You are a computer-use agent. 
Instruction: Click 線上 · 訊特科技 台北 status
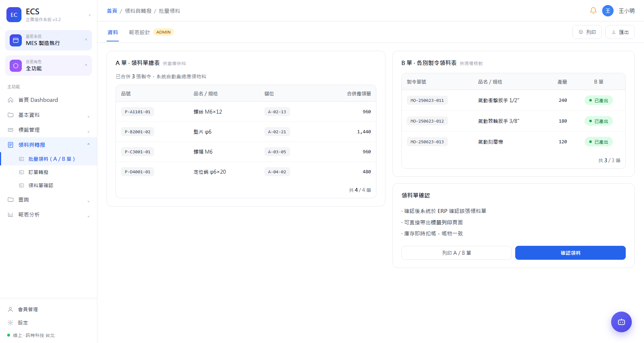click(31, 335)
